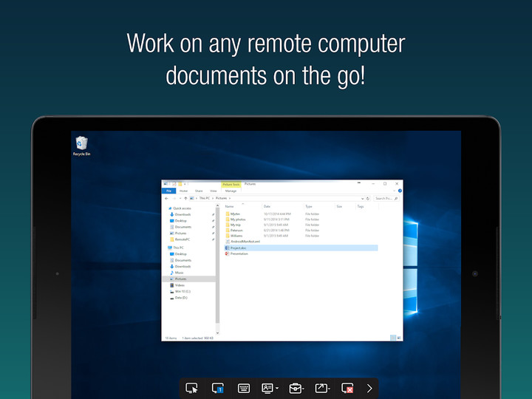Expand toolbar with the right chevron arrow
Image resolution: width=532 pixels, height=399 pixels.
[x=369, y=388]
